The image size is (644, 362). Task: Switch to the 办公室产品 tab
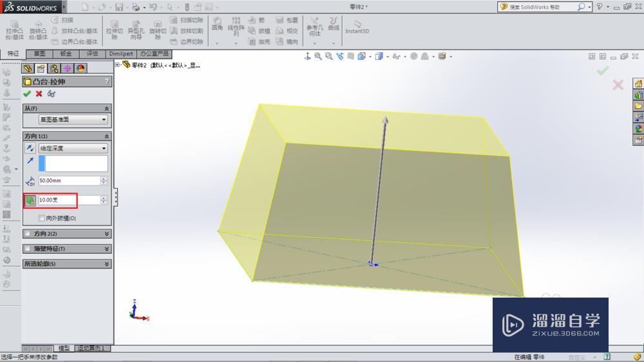[155, 54]
